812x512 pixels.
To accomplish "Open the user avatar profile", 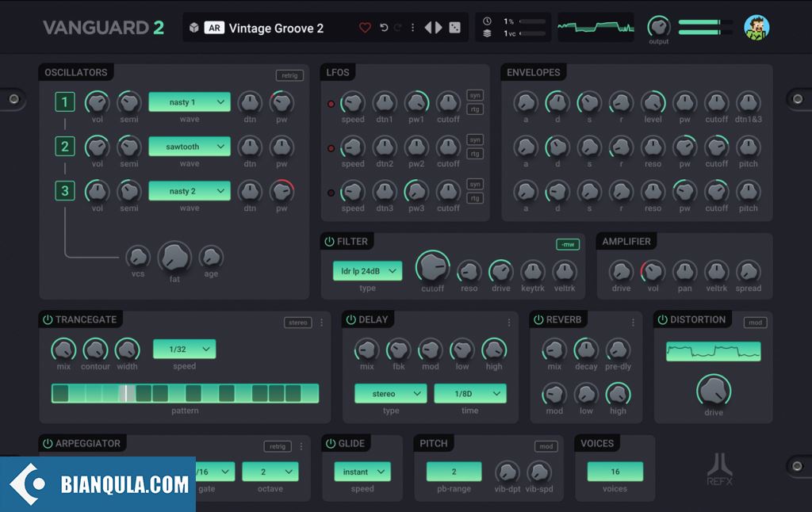I will [756, 28].
